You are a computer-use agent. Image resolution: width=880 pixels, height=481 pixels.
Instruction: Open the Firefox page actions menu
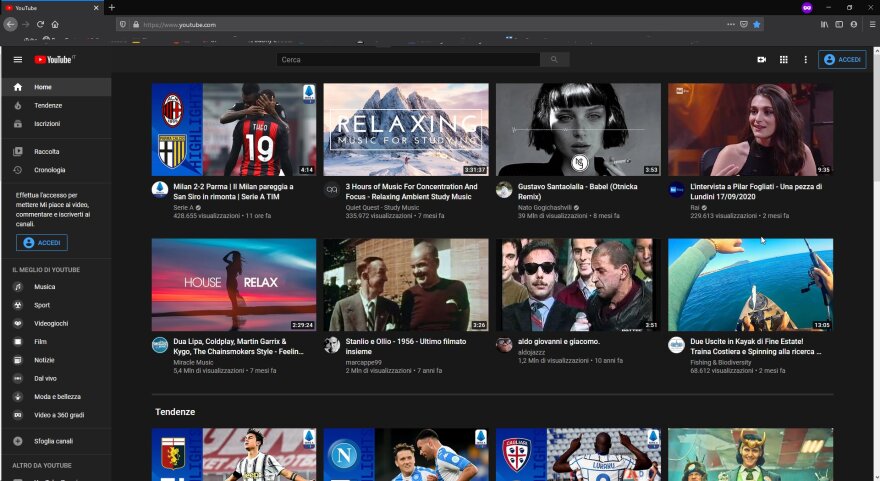(x=730, y=24)
